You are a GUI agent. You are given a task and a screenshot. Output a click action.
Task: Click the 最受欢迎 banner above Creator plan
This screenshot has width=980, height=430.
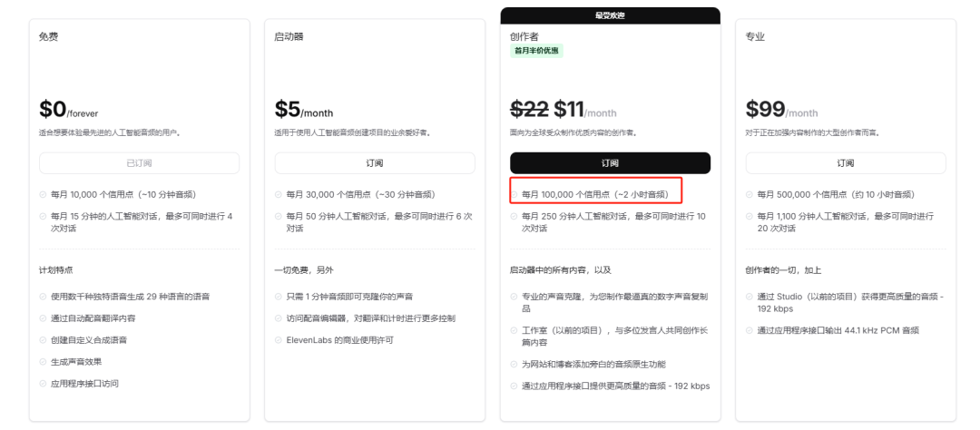(610, 15)
